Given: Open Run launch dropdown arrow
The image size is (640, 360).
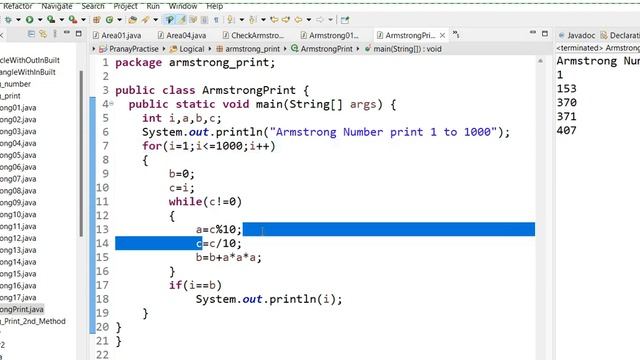Looking at the screenshot, I should 40,20.
